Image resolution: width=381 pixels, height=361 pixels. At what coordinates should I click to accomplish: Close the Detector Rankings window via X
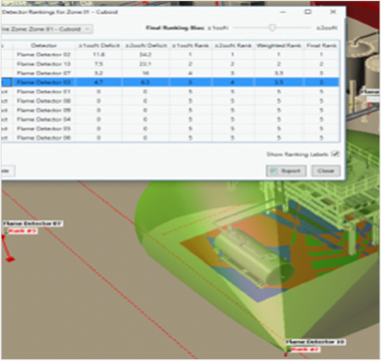333,12
